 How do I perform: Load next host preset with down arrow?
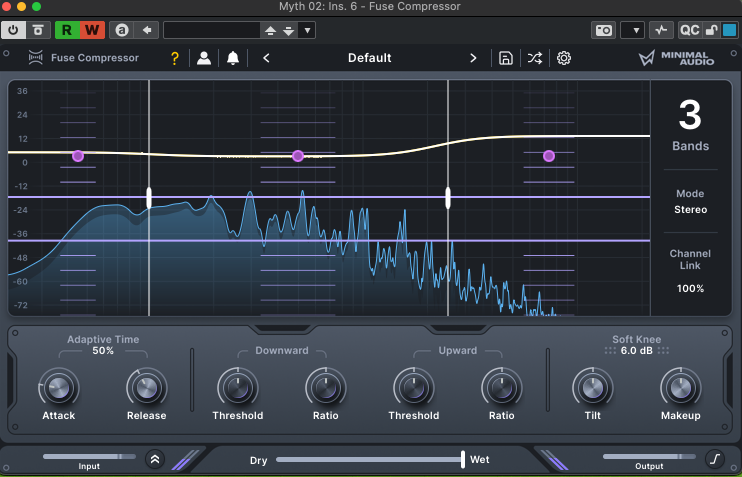[x=289, y=31]
